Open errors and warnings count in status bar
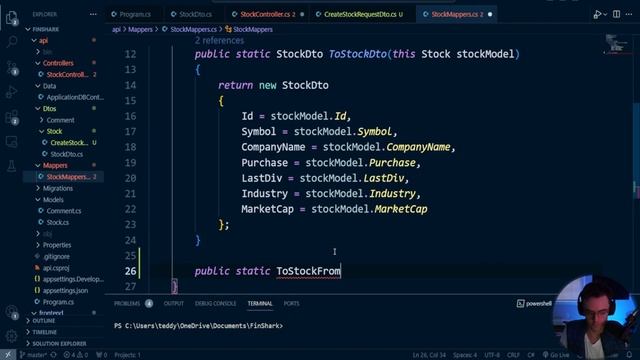The width and height of the screenshot is (640, 360). (x=76, y=355)
